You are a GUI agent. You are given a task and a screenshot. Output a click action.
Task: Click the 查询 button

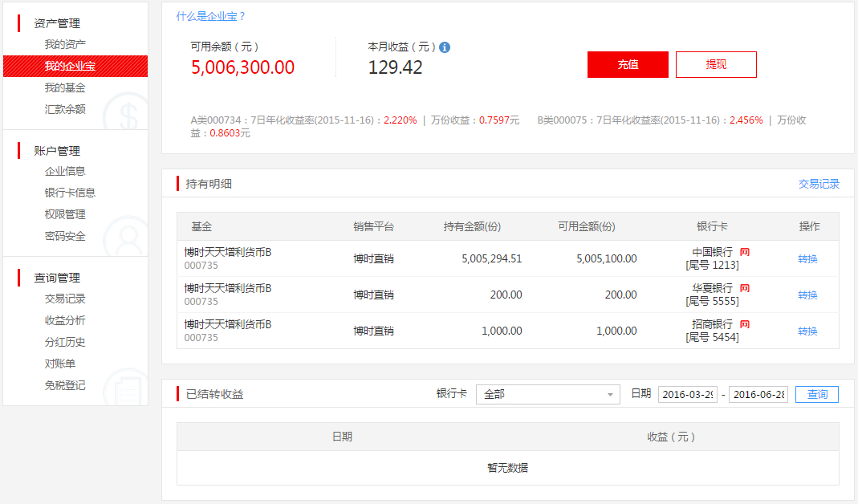[817, 394]
